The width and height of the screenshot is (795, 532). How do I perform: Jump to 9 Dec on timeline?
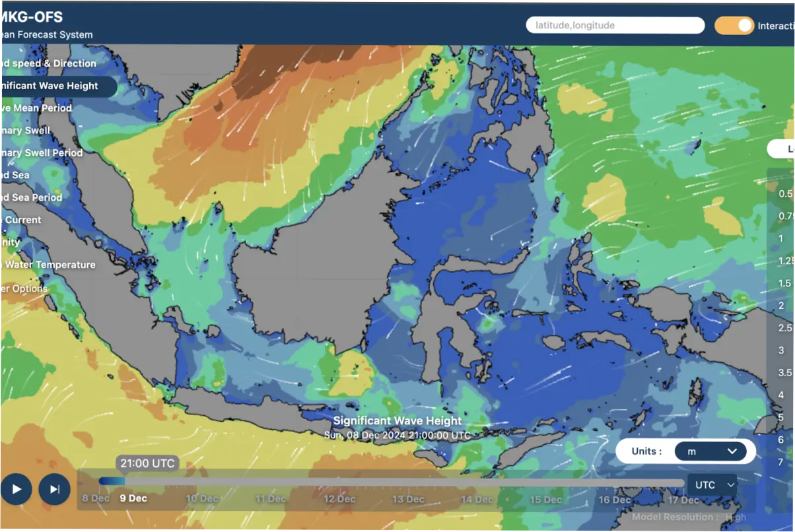(x=133, y=498)
